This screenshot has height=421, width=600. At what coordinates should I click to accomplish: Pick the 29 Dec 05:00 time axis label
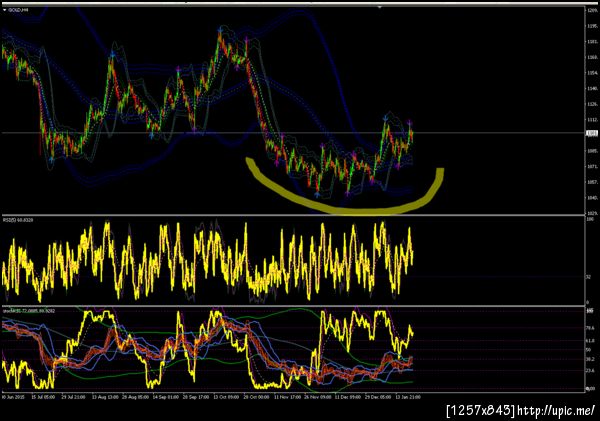click(x=378, y=397)
